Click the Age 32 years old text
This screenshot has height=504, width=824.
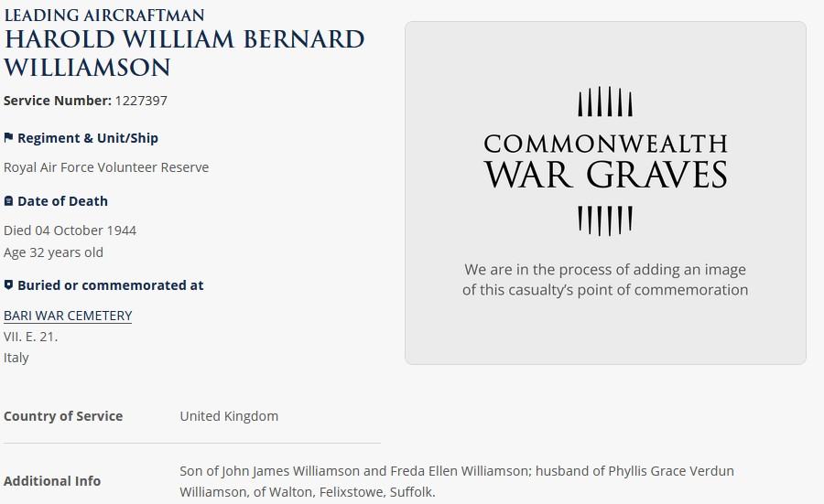53,252
